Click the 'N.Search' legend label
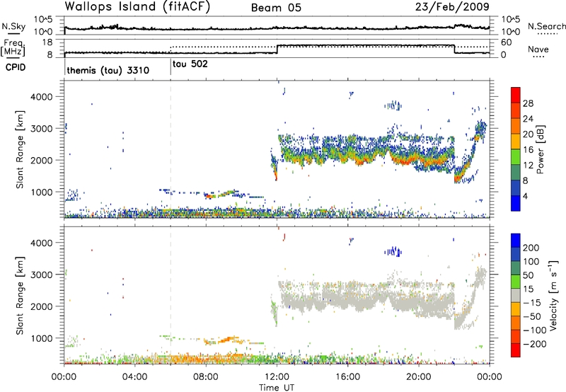 pos(547,26)
